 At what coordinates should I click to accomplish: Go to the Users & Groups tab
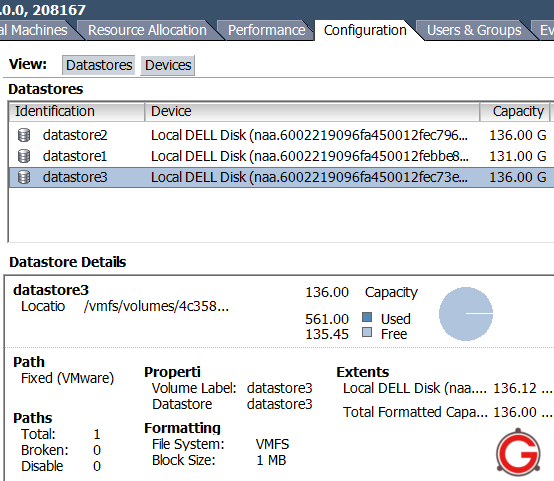[x=474, y=30]
